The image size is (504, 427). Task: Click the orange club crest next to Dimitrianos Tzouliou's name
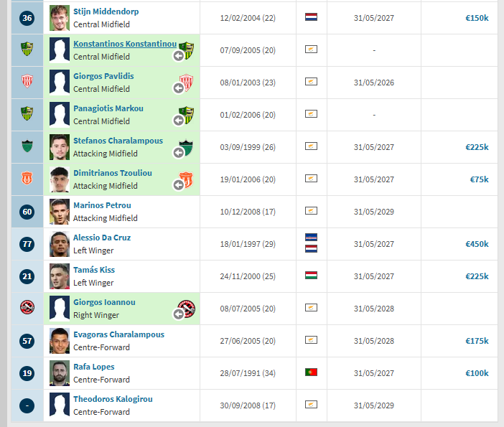[186, 179]
